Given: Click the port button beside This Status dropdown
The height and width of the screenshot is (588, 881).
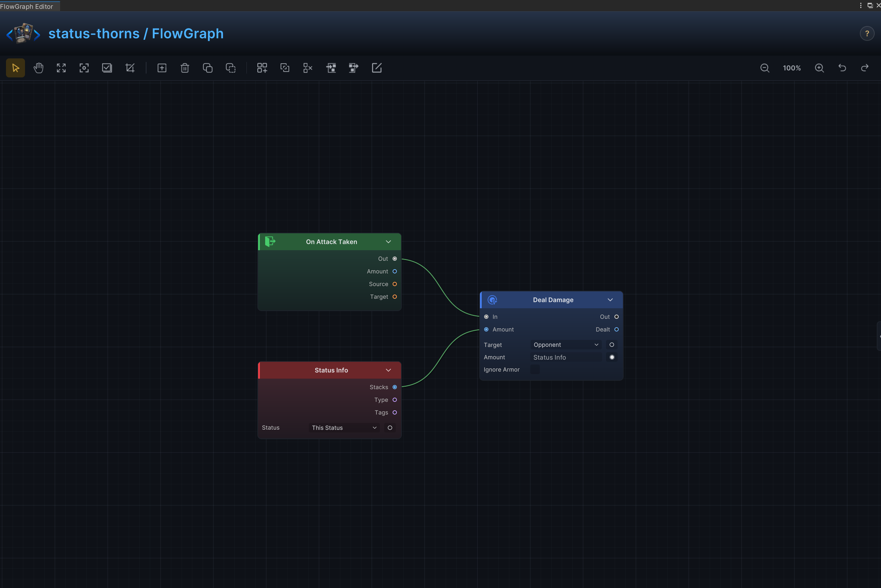Looking at the screenshot, I should [390, 428].
